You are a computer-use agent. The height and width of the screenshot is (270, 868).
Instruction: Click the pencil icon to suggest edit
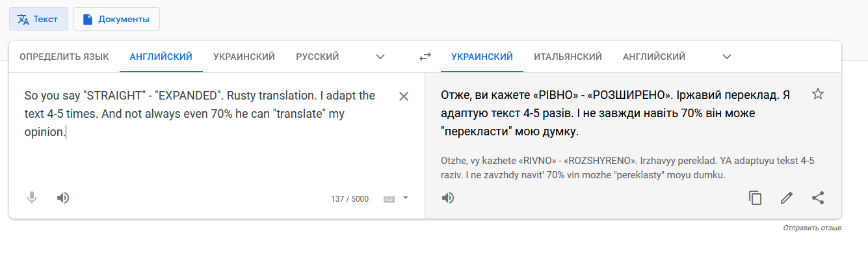[787, 198]
